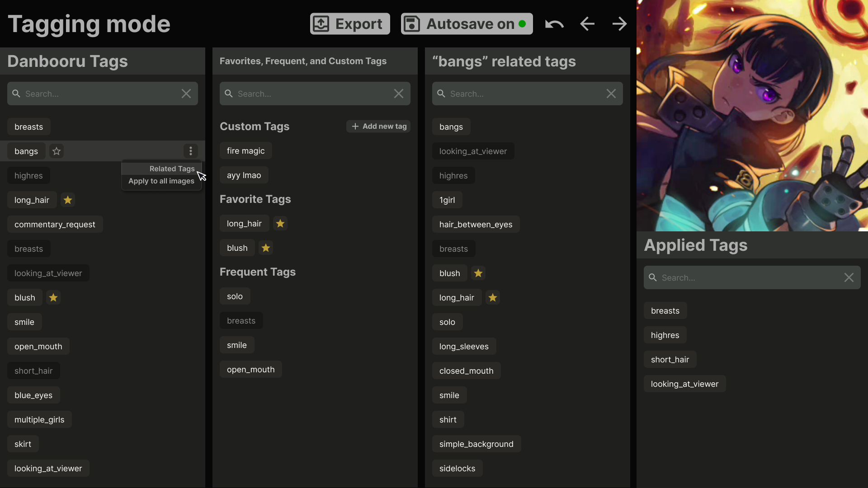Remove breasts from Applied Tags
Image resolution: width=868 pixels, height=488 pixels.
(x=665, y=310)
